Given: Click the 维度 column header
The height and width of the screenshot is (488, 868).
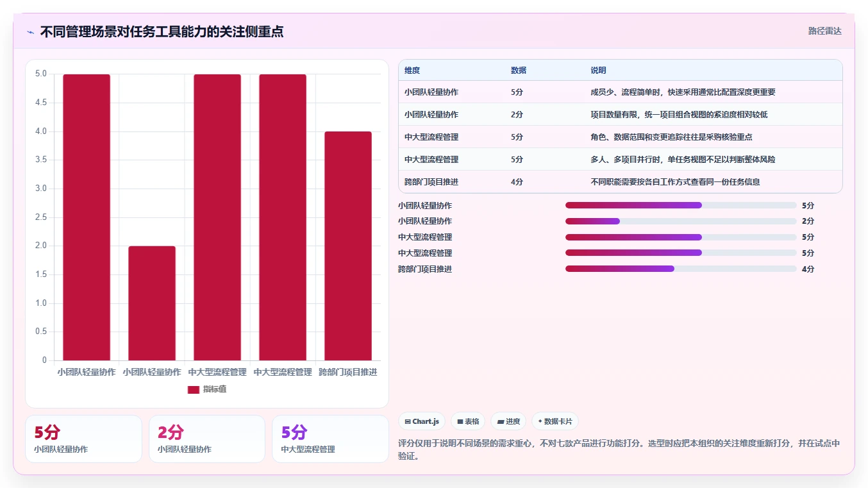Looking at the screenshot, I should pyautogui.click(x=412, y=71).
